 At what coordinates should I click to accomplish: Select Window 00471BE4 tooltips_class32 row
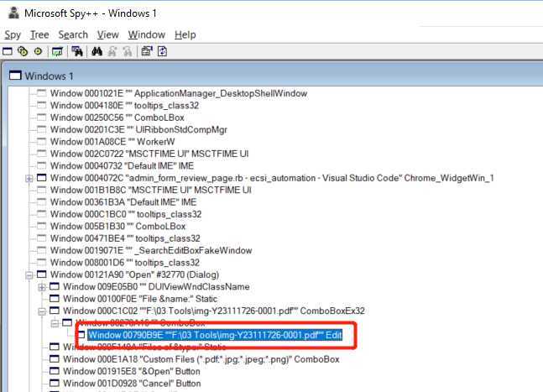125,238
